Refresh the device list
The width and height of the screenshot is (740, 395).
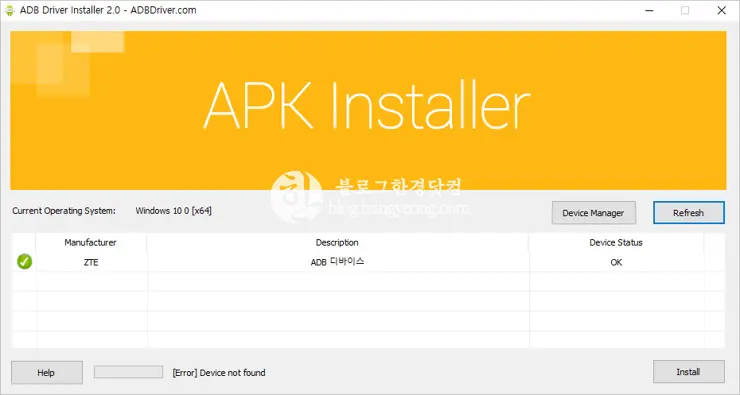pyautogui.click(x=689, y=213)
